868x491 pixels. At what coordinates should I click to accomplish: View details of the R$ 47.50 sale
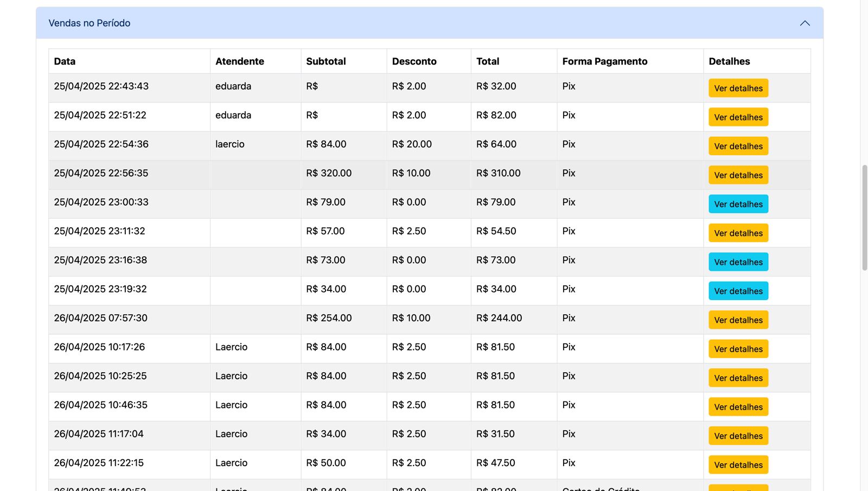[x=738, y=465]
